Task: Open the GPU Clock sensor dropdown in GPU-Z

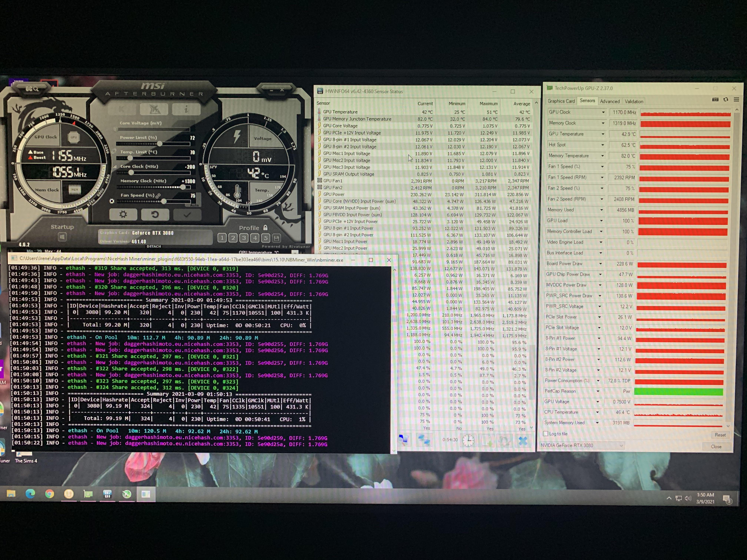Action: point(603,112)
